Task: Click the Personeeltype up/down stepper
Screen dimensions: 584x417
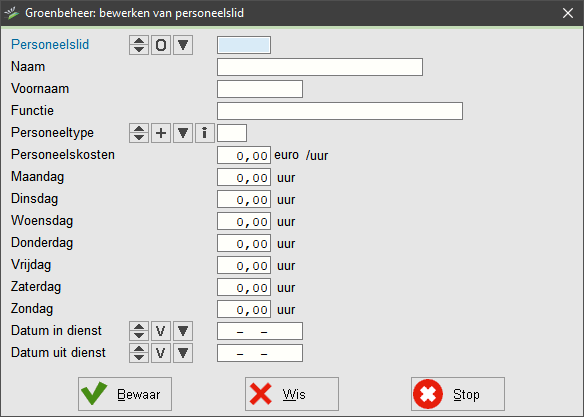Action: point(139,133)
